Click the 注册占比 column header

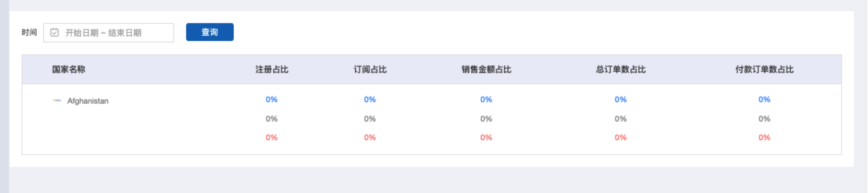click(272, 69)
